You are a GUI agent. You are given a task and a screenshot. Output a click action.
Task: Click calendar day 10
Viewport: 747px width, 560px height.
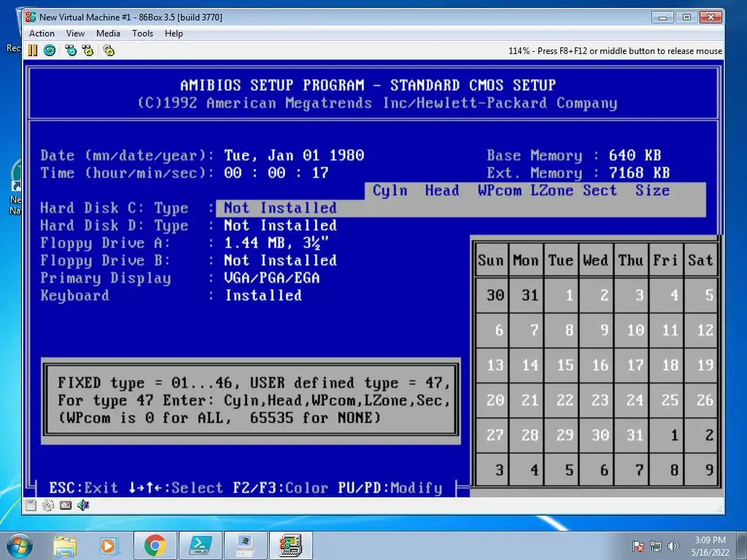click(635, 330)
